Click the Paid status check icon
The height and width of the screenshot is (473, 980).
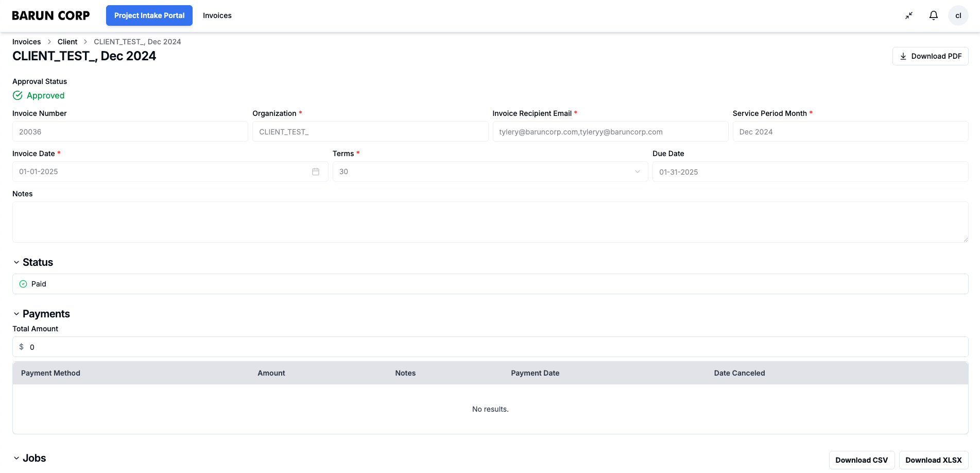(x=23, y=284)
